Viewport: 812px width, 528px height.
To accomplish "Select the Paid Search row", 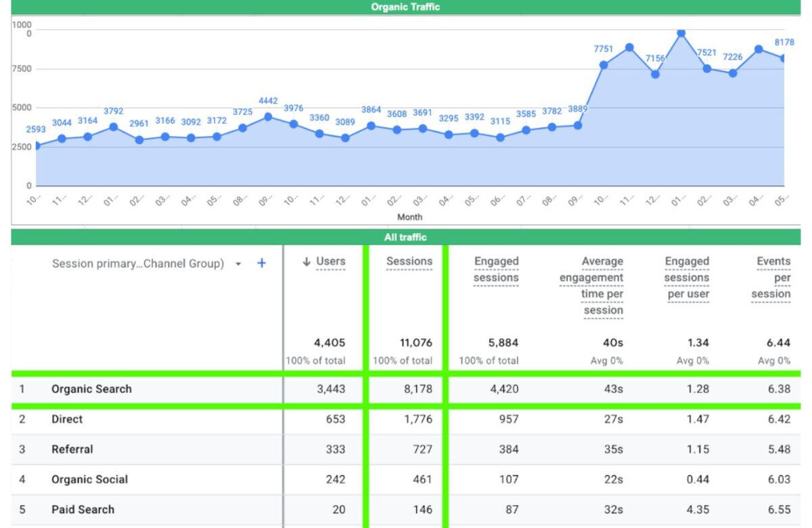I will click(x=83, y=510).
